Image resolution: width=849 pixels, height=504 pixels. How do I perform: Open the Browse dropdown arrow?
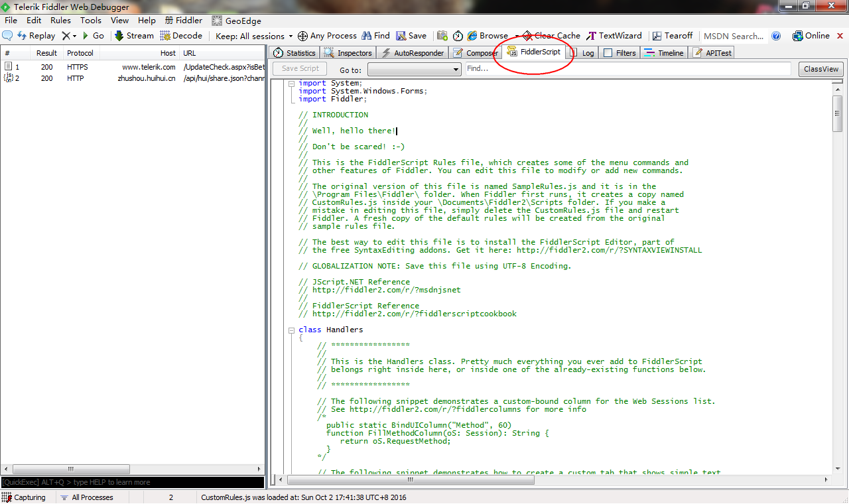pos(516,36)
